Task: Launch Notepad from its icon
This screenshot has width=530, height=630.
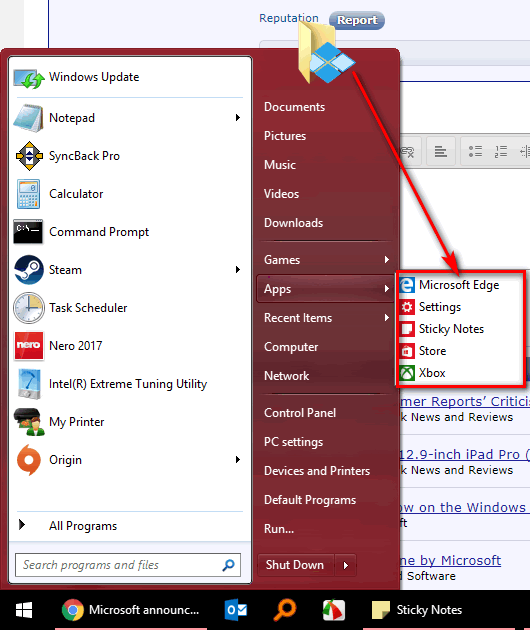Action: point(28,118)
